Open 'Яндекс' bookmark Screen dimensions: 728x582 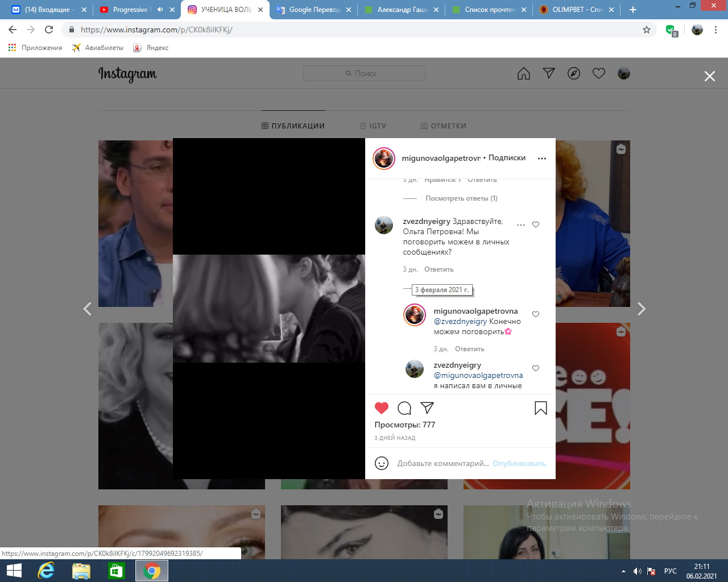(x=151, y=48)
